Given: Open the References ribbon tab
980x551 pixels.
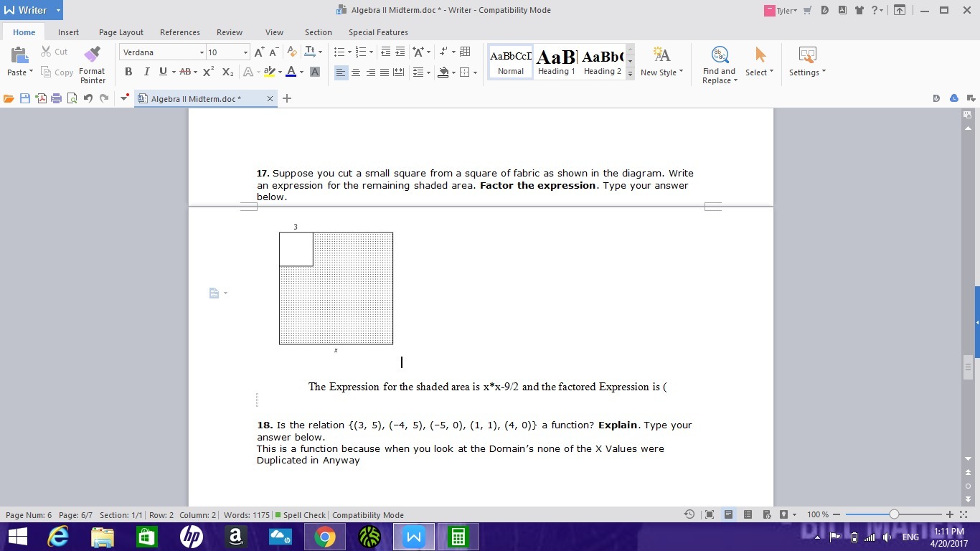Looking at the screenshot, I should (180, 32).
